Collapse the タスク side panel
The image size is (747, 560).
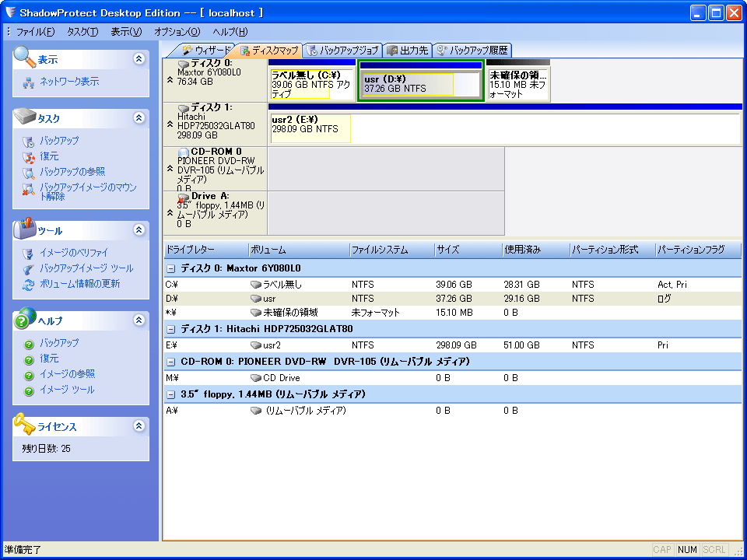139,117
